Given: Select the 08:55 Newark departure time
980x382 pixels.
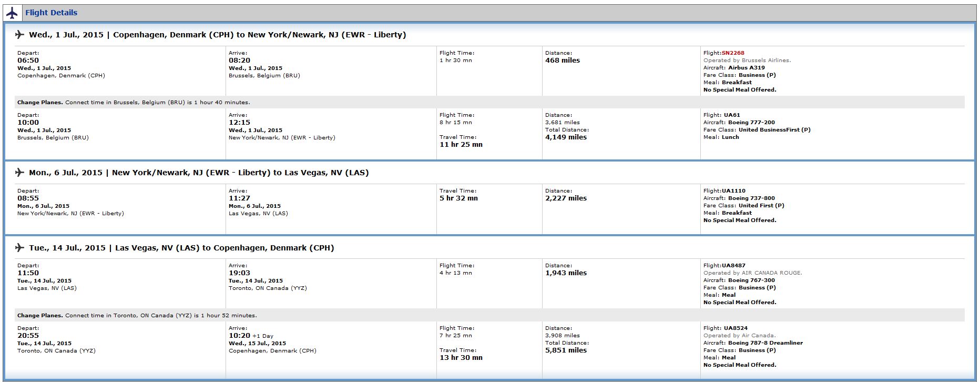Looking at the screenshot, I should [x=28, y=198].
